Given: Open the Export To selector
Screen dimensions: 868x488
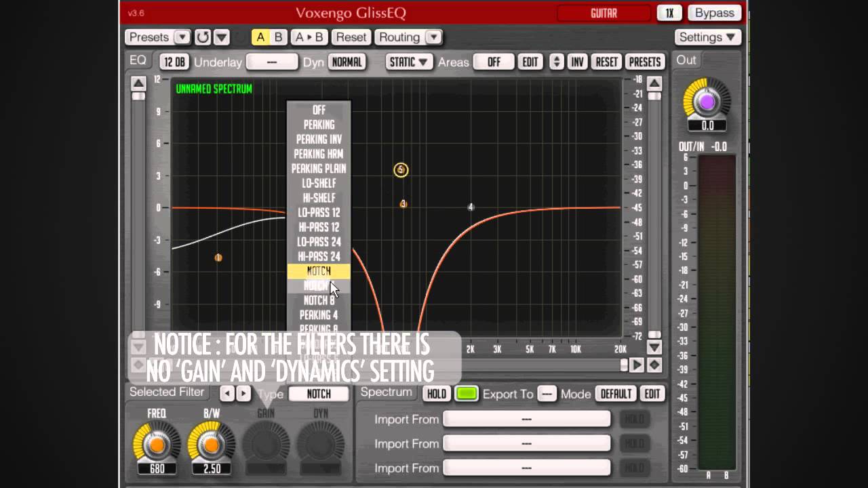Looking at the screenshot, I should [x=547, y=394].
